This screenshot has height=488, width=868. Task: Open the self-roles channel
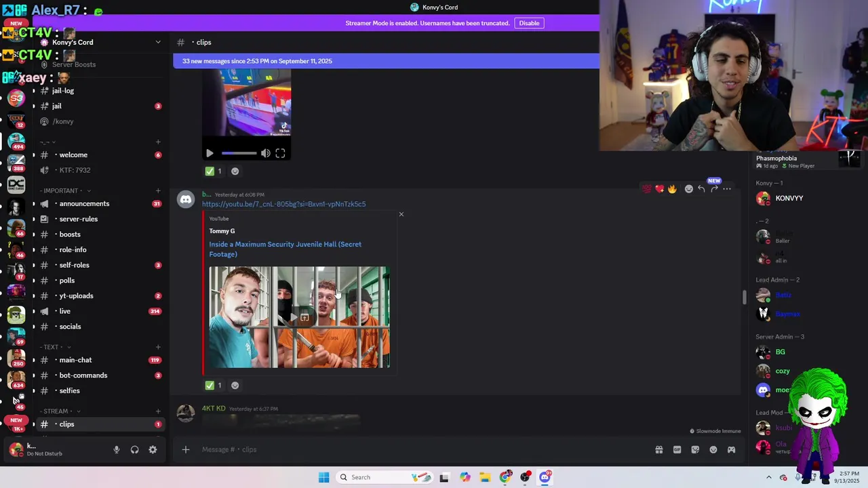point(100,265)
